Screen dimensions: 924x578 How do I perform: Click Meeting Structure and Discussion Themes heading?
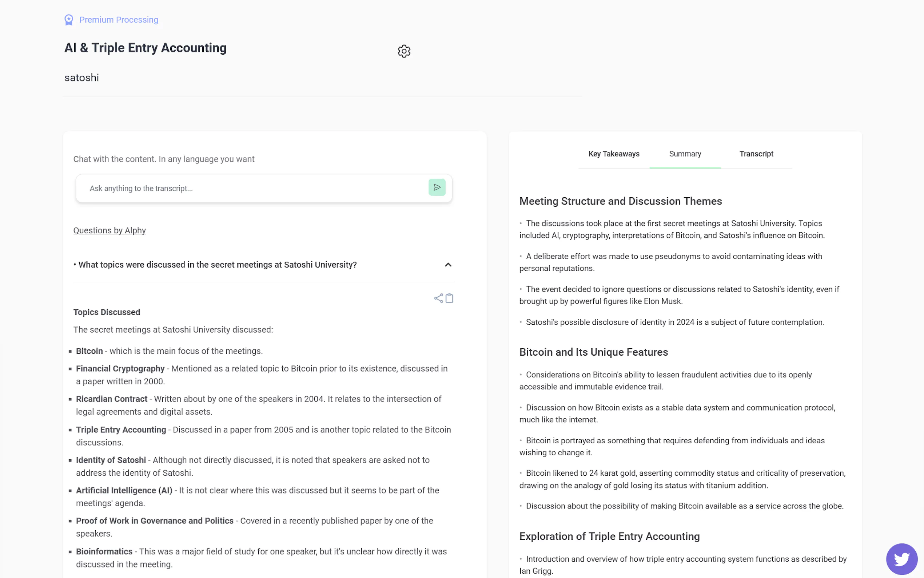pyautogui.click(x=620, y=201)
